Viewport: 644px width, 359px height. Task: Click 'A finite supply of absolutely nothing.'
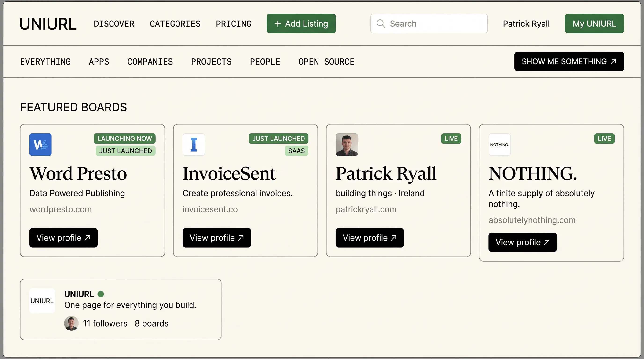click(542, 199)
